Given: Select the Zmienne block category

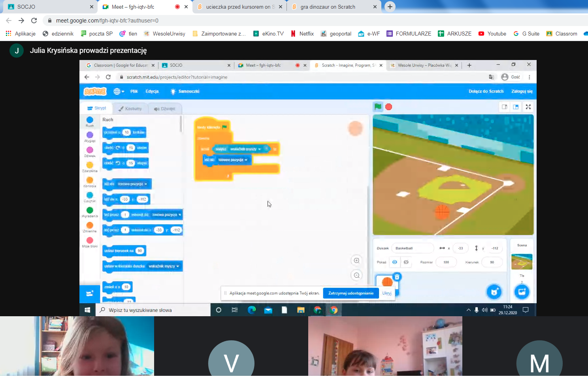Looking at the screenshot, I should click(x=90, y=227).
